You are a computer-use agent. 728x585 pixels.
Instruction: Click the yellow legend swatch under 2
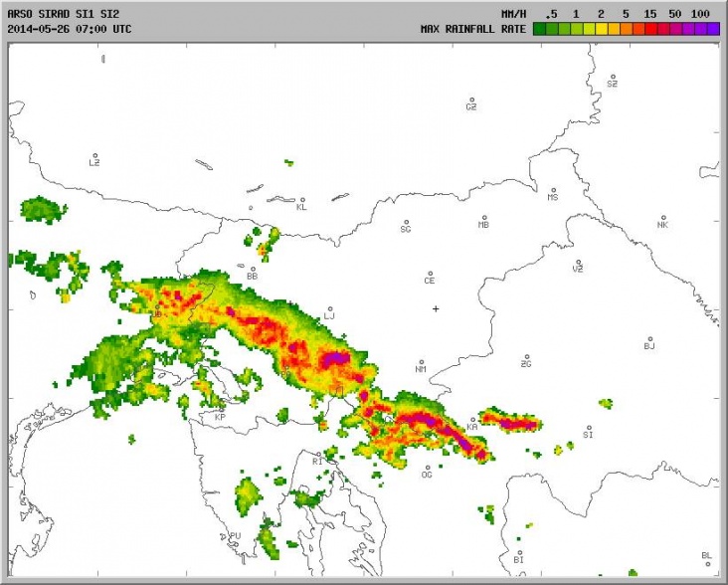click(x=603, y=29)
